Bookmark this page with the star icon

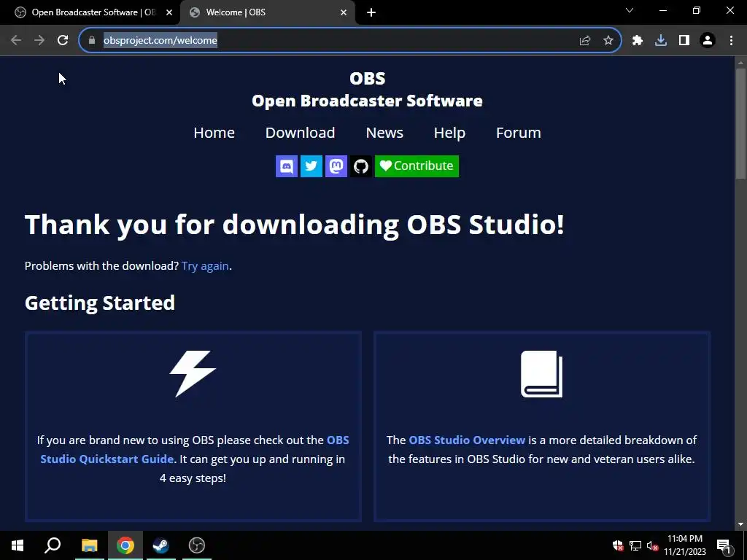608,41
